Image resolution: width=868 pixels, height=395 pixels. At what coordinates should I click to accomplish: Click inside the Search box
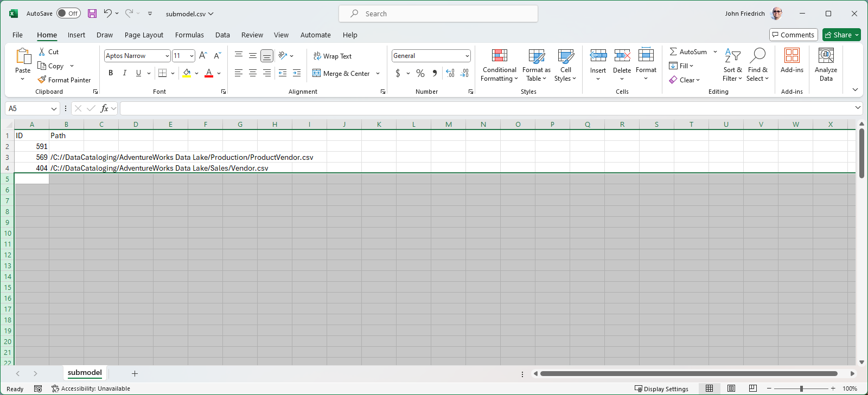click(x=438, y=14)
